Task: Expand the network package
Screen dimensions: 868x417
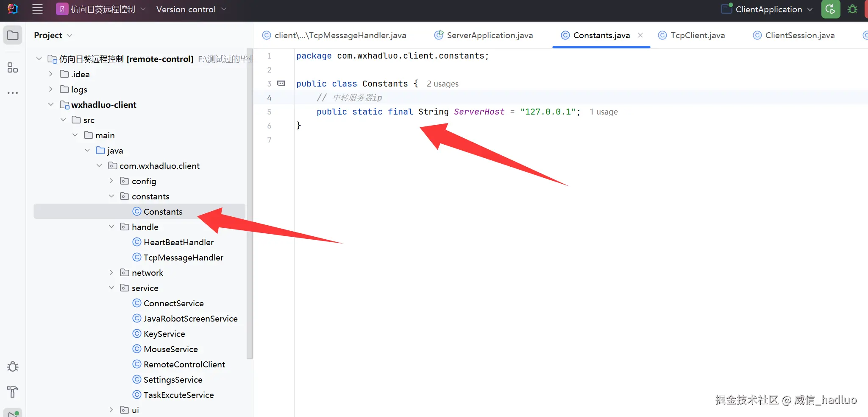Action: pyautogui.click(x=111, y=272)
